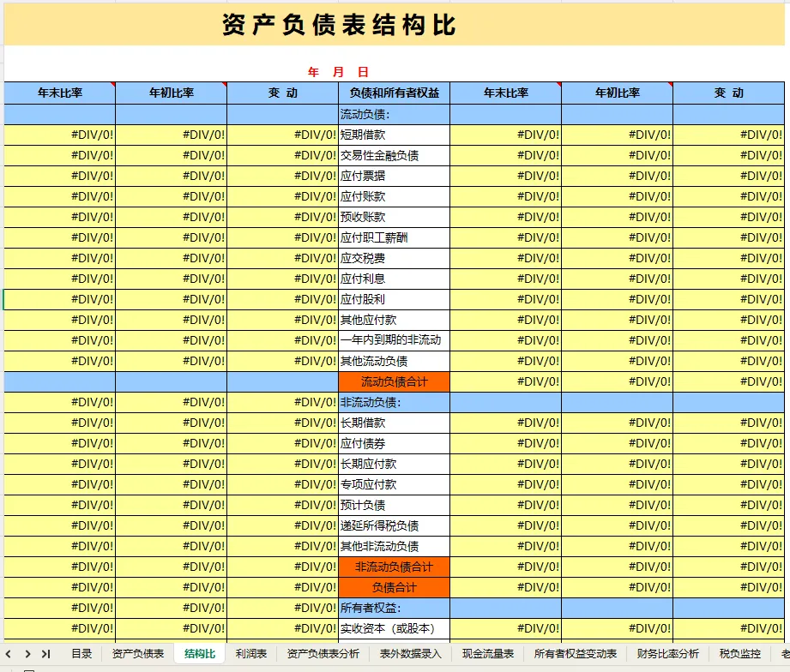This screenshot has height=672, width=790.
Task: Select #DIV/0! cell immediately right of 短期借款
Action: [x=506, y=135]
